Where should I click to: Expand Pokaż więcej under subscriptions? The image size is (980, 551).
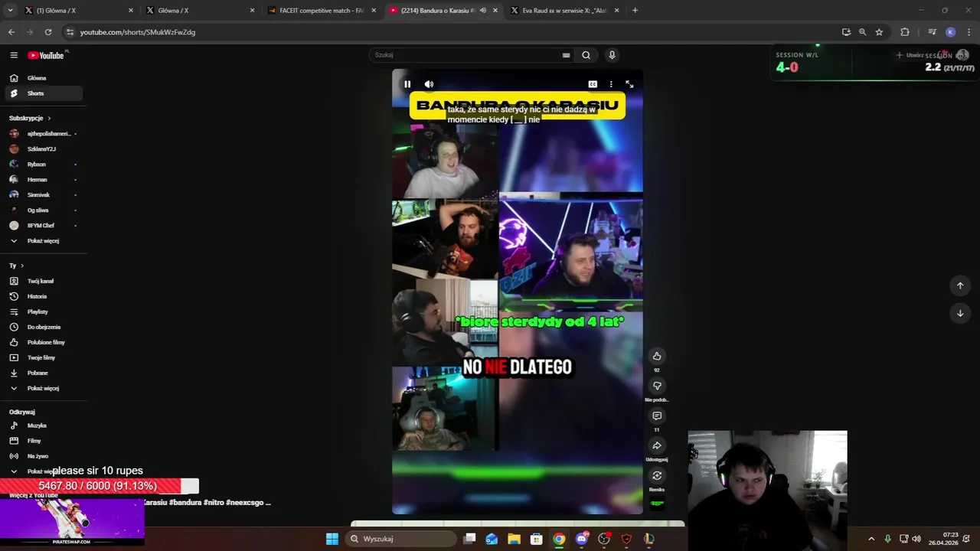coord(44,241)
